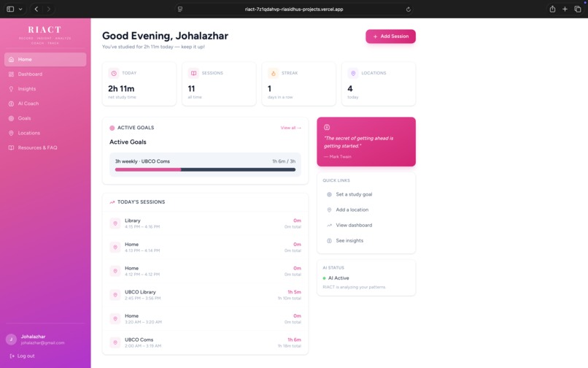Select the Home 3:20 AM session row
The height and width of the screenshot is (368, 588).
click(205, 319)
